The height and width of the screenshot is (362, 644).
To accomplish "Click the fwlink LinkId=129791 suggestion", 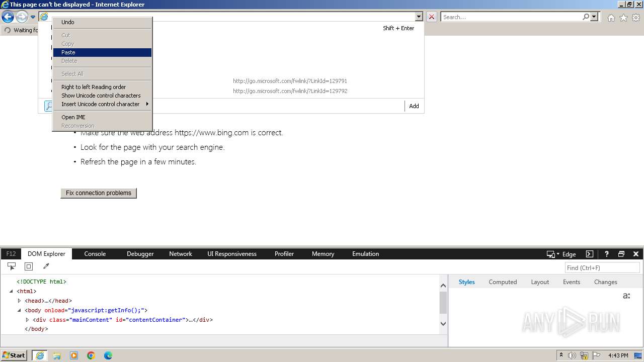I will [290, 81].
